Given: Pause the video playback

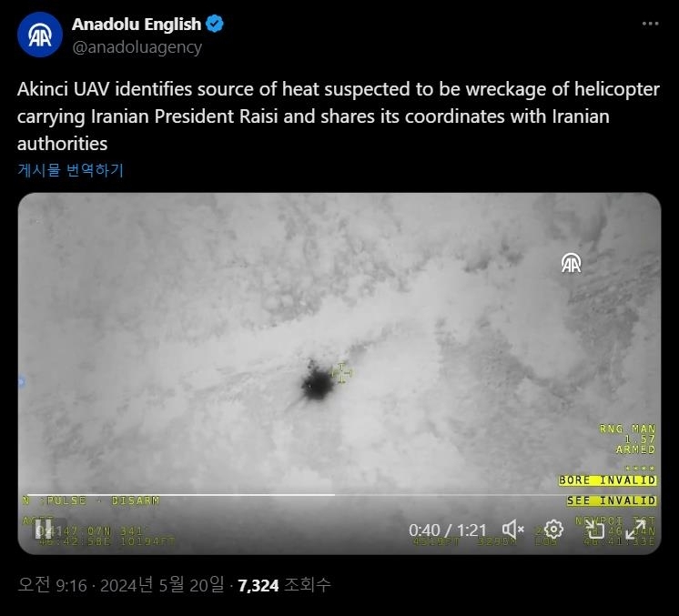Looking at the screenshot, I should click(44, 529).
